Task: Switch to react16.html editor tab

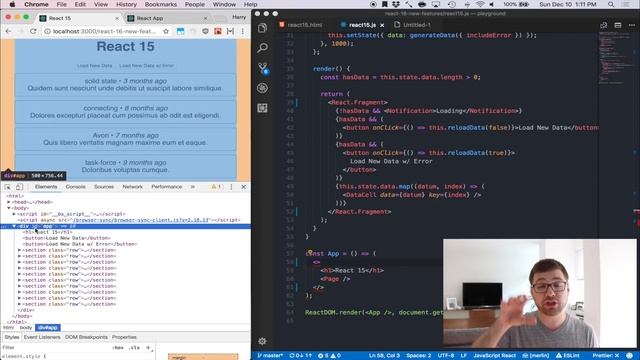Action: (x=301, y=25)
